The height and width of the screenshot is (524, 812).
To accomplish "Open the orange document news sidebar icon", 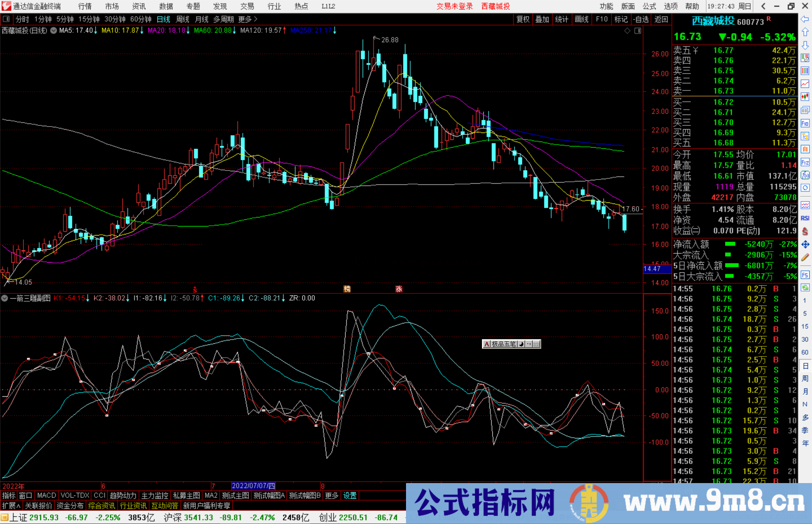I will pos(805,149).
